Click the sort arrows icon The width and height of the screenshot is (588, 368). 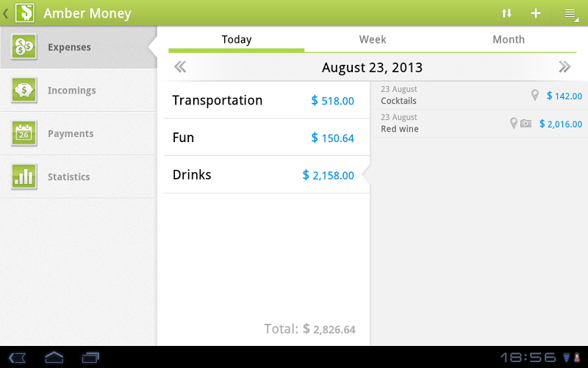pyautogui.click(x=506, y=13)
